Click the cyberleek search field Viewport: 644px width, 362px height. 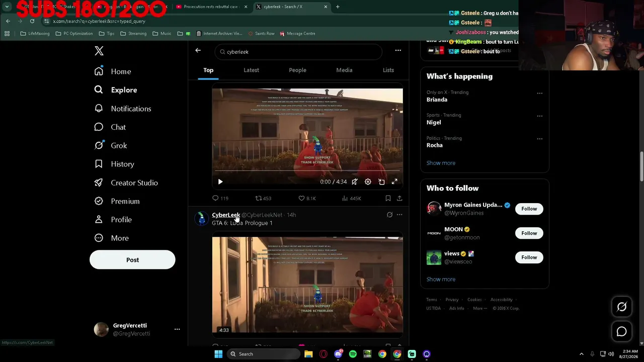[x=298, y=52]
